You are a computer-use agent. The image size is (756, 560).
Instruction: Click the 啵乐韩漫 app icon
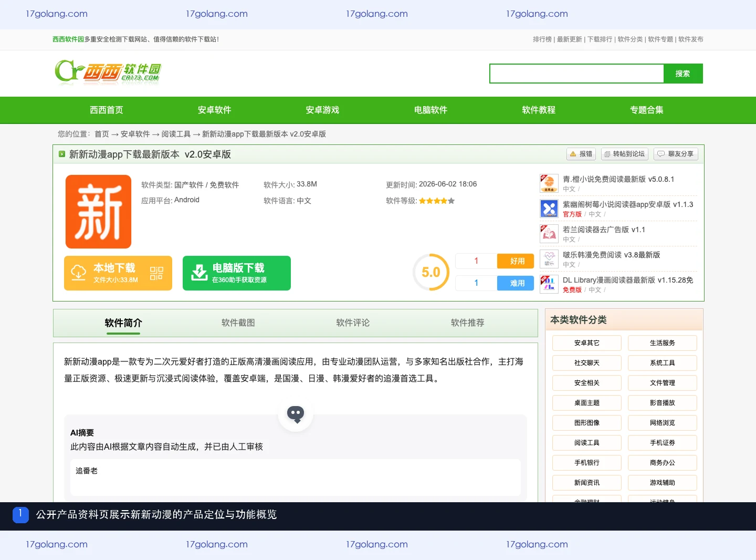coord(549,260)
